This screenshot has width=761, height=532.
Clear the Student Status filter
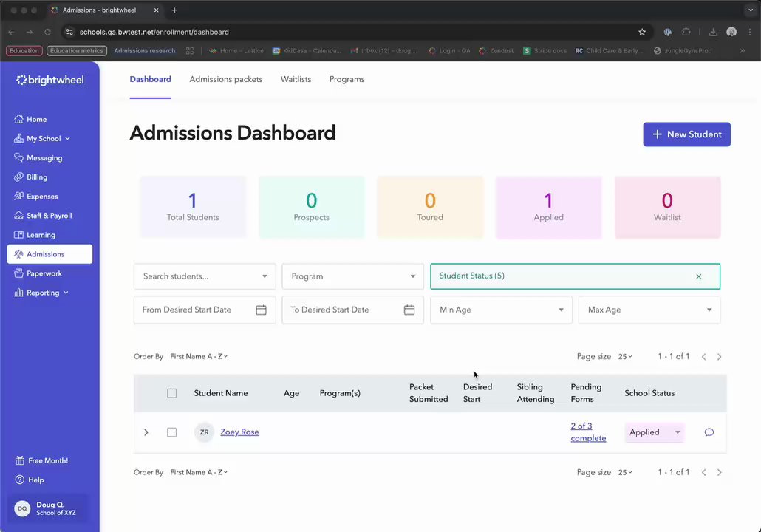click(x=699, y=276)
